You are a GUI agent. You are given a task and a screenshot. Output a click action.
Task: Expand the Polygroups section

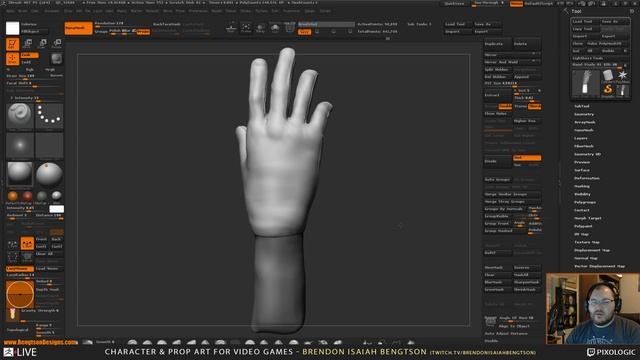pos(585,202)
